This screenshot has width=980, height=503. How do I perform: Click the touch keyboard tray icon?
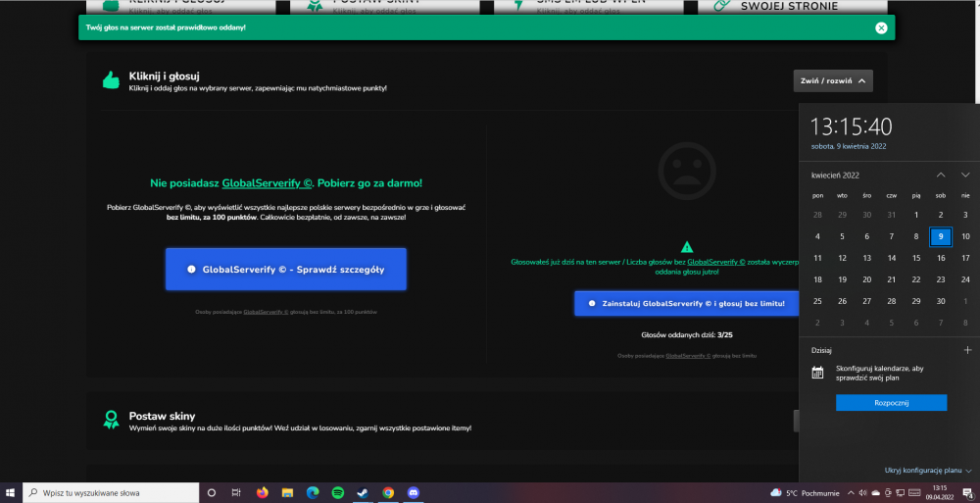tap(914, 493)
